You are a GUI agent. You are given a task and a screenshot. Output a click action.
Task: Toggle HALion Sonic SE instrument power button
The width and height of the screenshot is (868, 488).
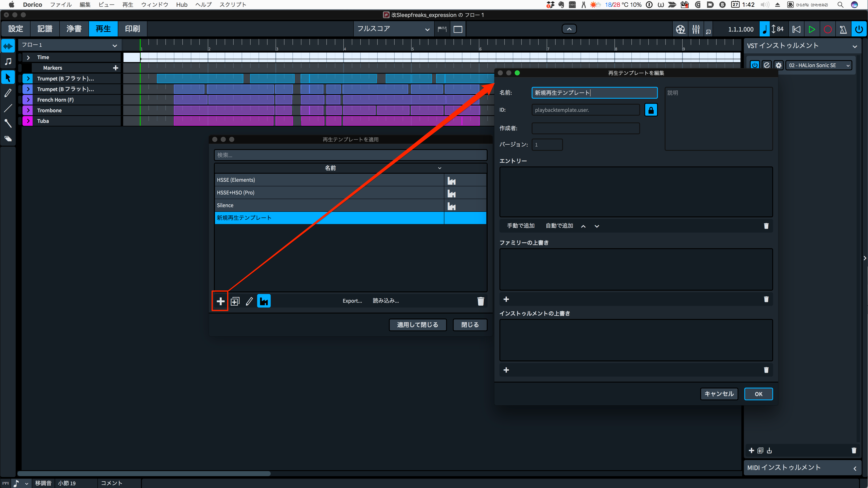point(754,65)
